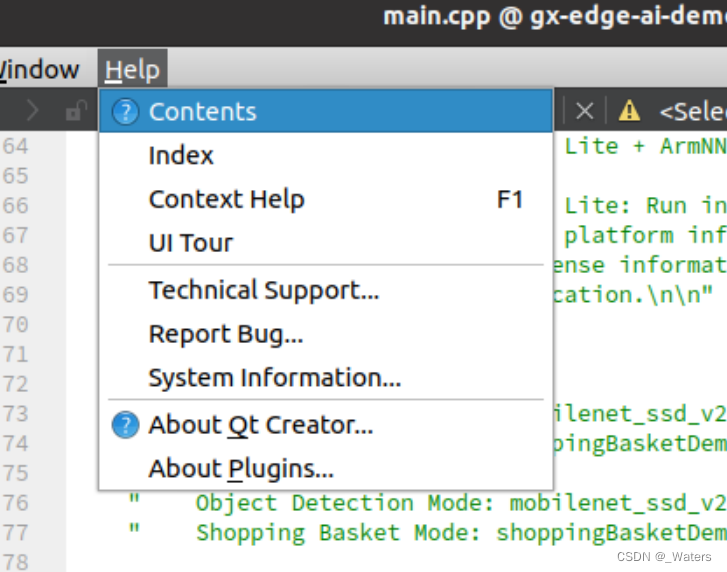Toggle the file lock icon
The width and height of the screenshot is (727, 572).
(x=76, y=110)
